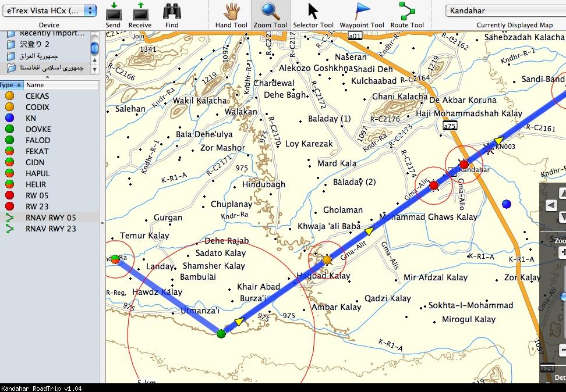Select the Route Tool
This screenshot has height=392, width=566.
pyautogui.click(x=407, y=13)
